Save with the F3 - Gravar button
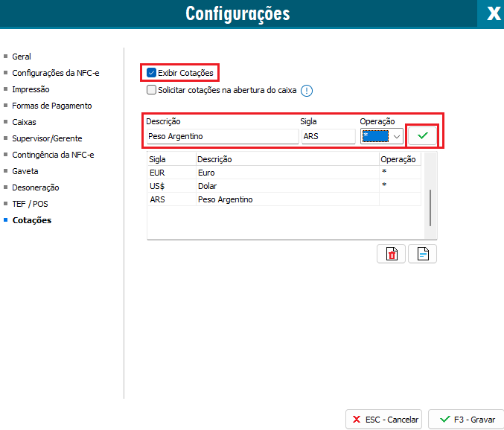 coord(463,419)
